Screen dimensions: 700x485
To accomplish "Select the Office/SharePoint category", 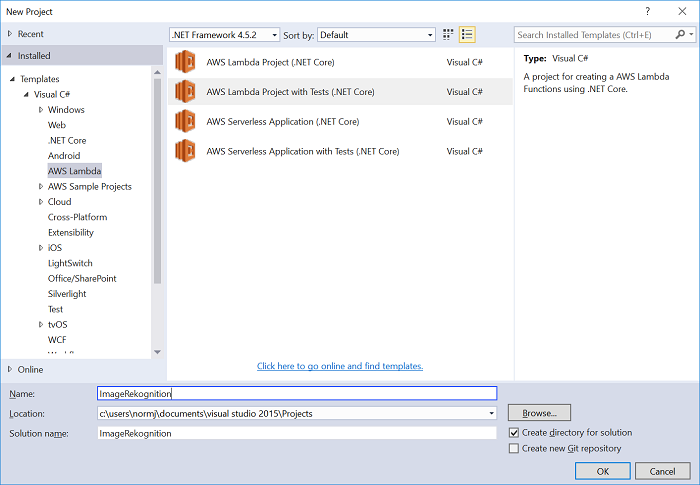I will [82, 278].
